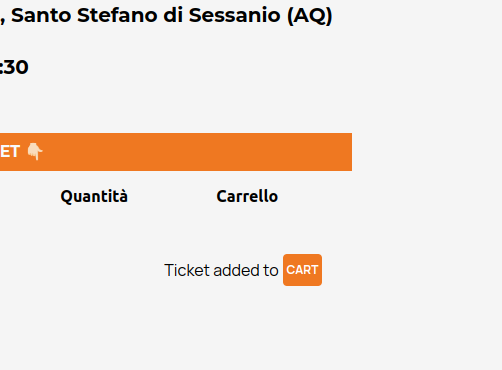This screenshot has width=502, height=370.
Task: Click the word 'Santo' in the heading
Action: tap(41, 15)
